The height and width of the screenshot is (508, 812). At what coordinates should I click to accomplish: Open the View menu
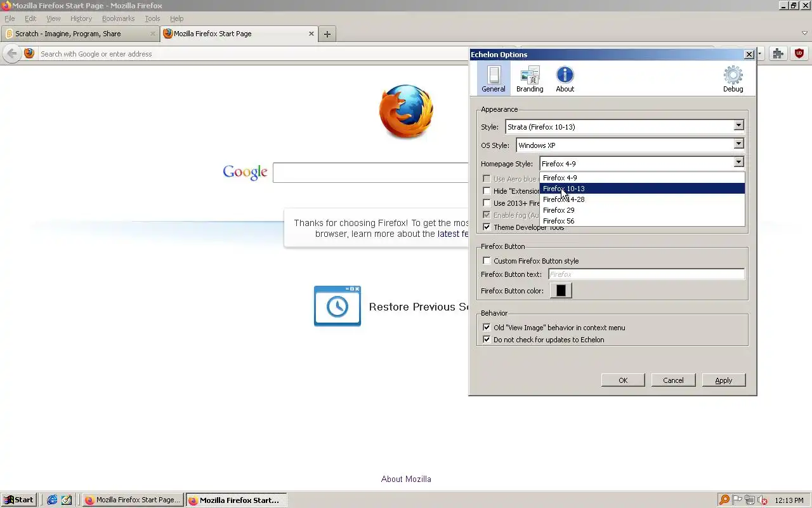[x=53, y=18]
